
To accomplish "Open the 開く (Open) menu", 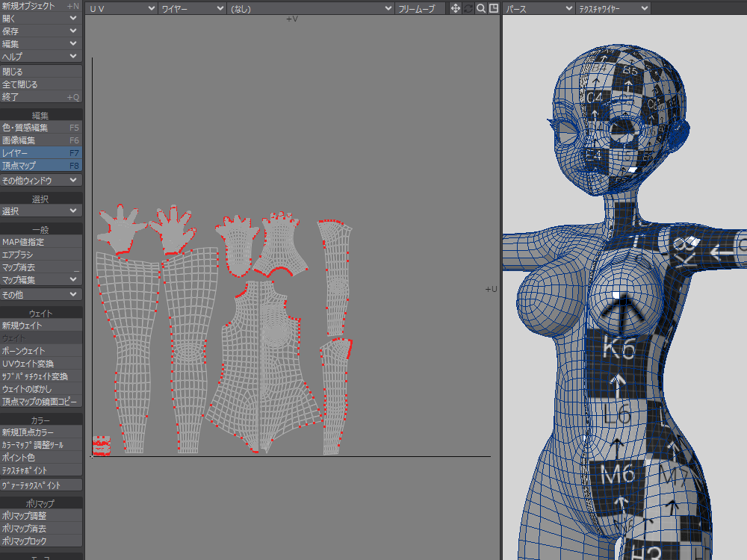I will coord(41,19).
